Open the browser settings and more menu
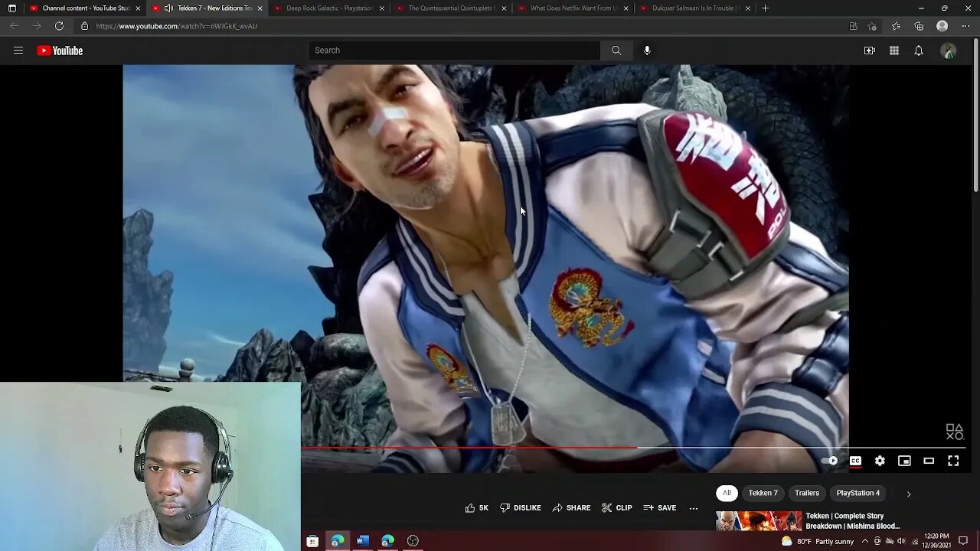Viewport: 980px width, 551px height. point(965,26)
